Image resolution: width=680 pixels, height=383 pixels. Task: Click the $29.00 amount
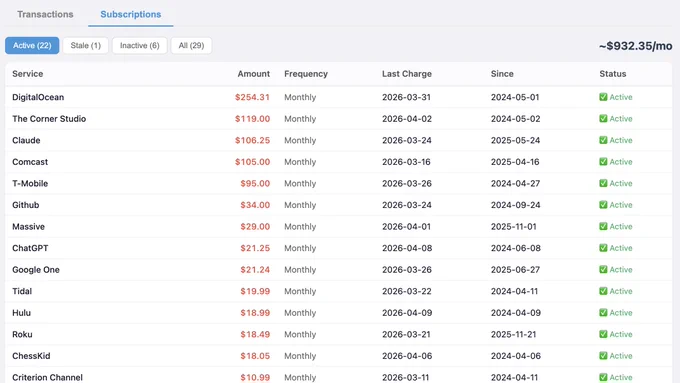(x=255, y=226)
